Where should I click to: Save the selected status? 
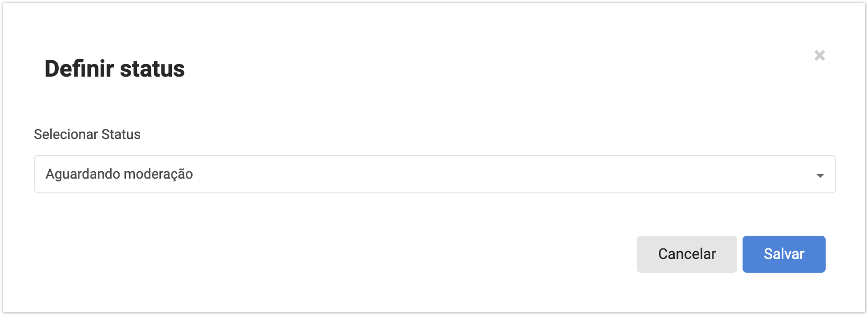(x=783, y=254)
